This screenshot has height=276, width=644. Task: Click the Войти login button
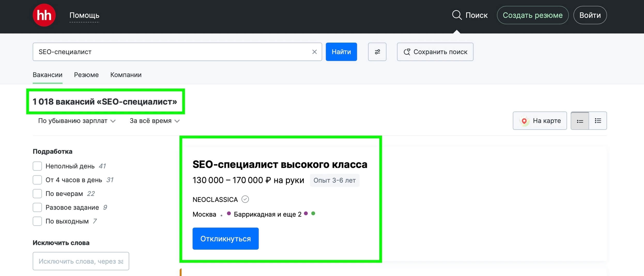[x=590, y=15]
